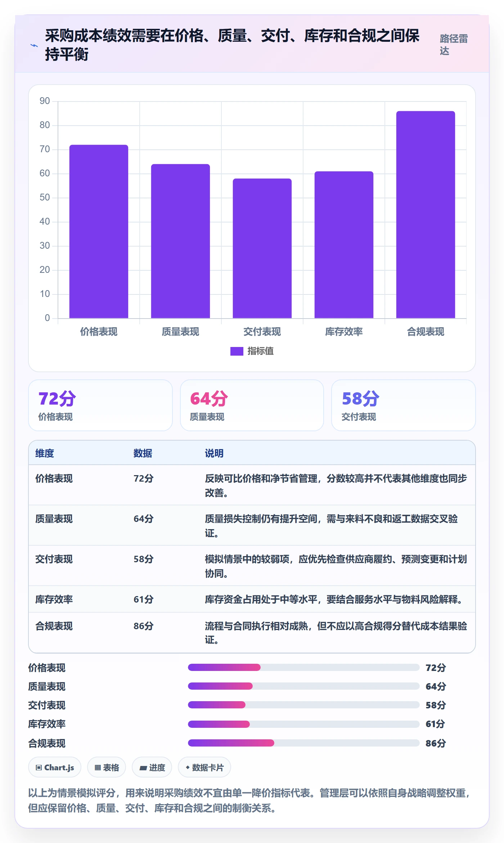Click the 维度 column header
The height and width of the screenshot is (843, 504).
[x=45, y=453]
